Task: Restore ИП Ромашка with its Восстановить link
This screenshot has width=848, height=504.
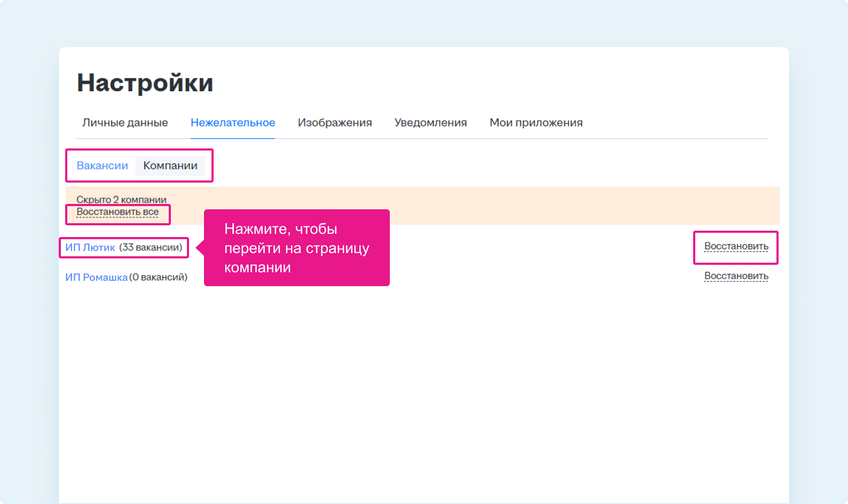Action: 736,277
